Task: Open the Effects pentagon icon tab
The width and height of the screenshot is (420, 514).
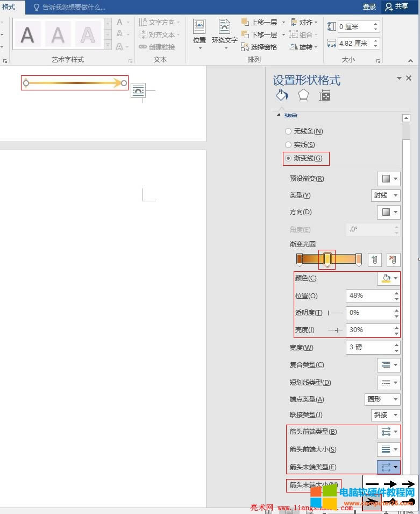Action: 303,95
